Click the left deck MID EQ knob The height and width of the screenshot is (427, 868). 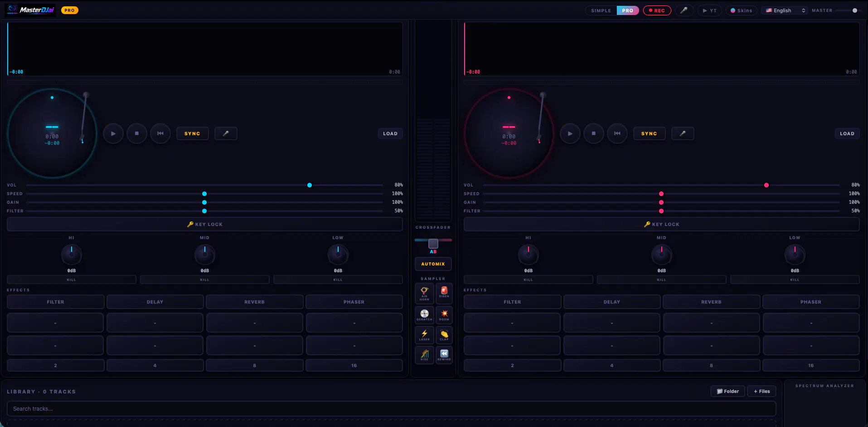(x=205, y=255)
